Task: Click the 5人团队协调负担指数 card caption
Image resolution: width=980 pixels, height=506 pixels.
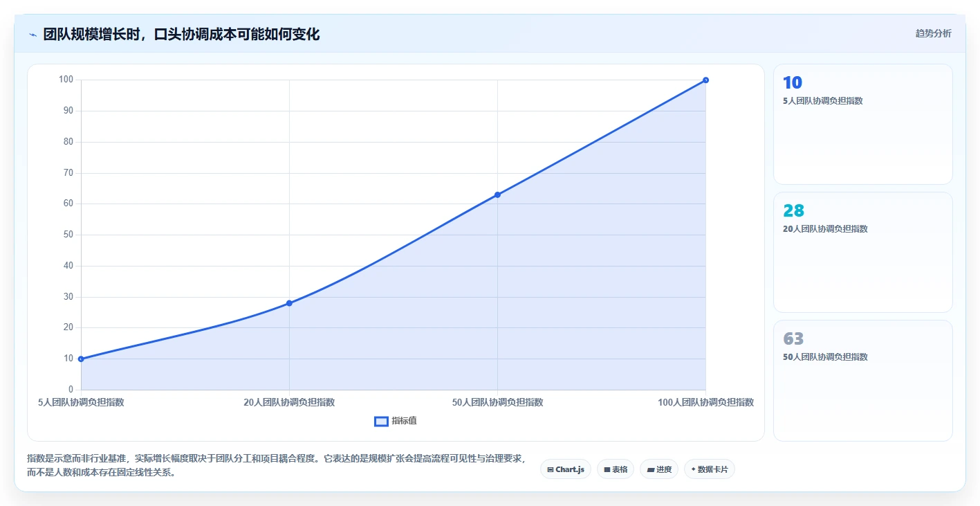Action: point(823,101)
